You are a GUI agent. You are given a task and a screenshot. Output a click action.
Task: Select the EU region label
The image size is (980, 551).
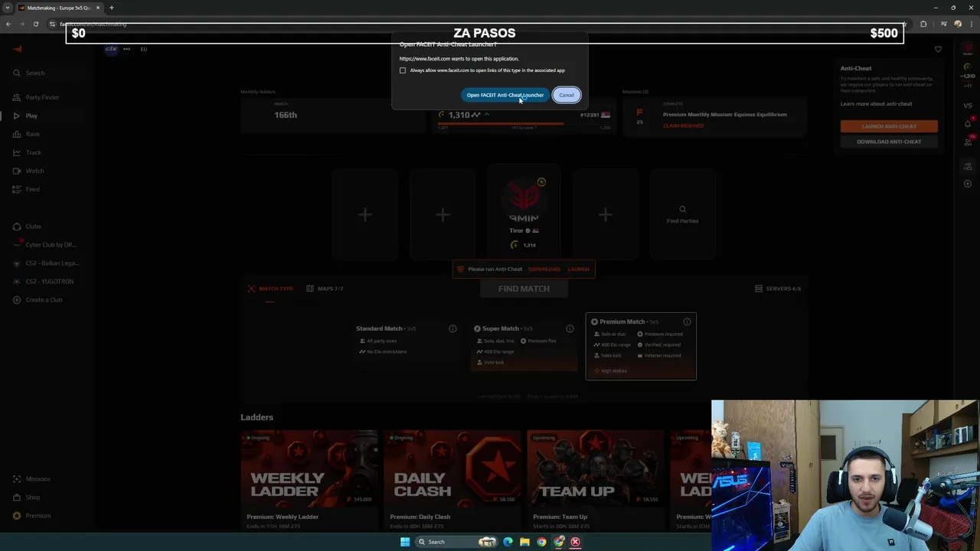click(143, 49)
